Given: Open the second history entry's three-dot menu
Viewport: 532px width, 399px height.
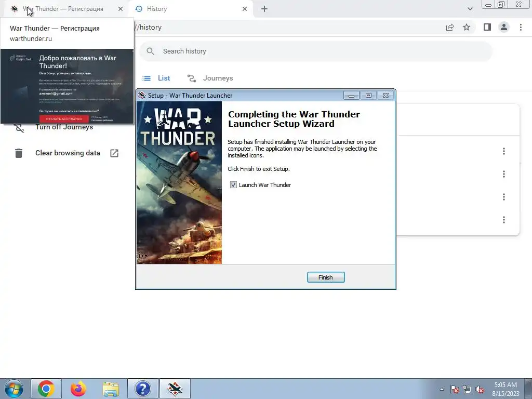Looking at the screenshot, I should click(504, 174).
